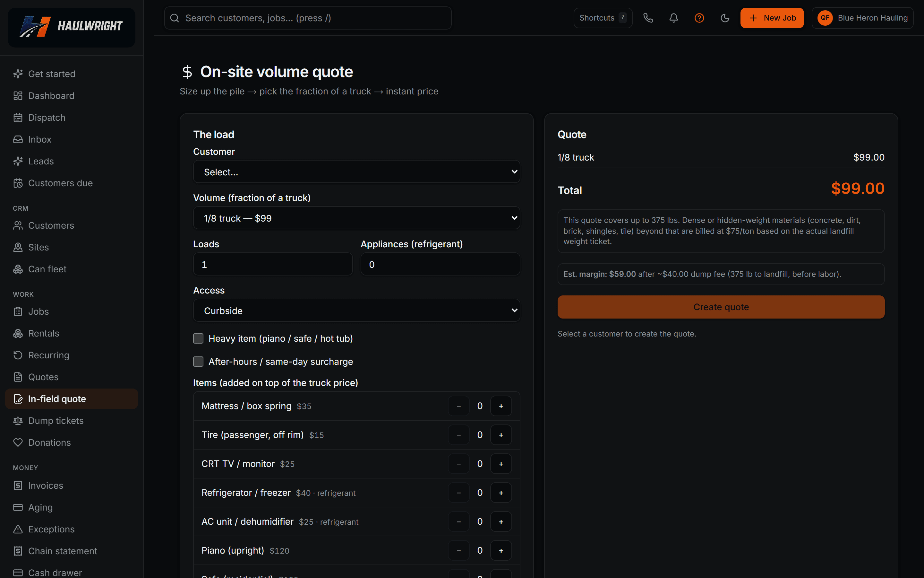The width and height of the screenshot is (924, 578).
Task: Click 'Select a customer to create the quote.' text
Action: click(627, 334)
